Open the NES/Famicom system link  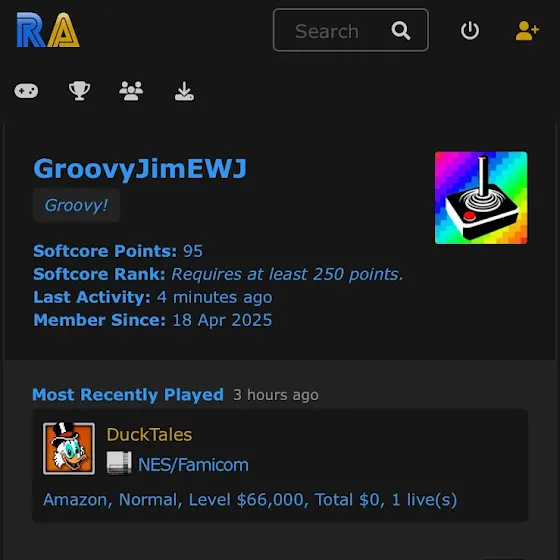click(193, 465)
